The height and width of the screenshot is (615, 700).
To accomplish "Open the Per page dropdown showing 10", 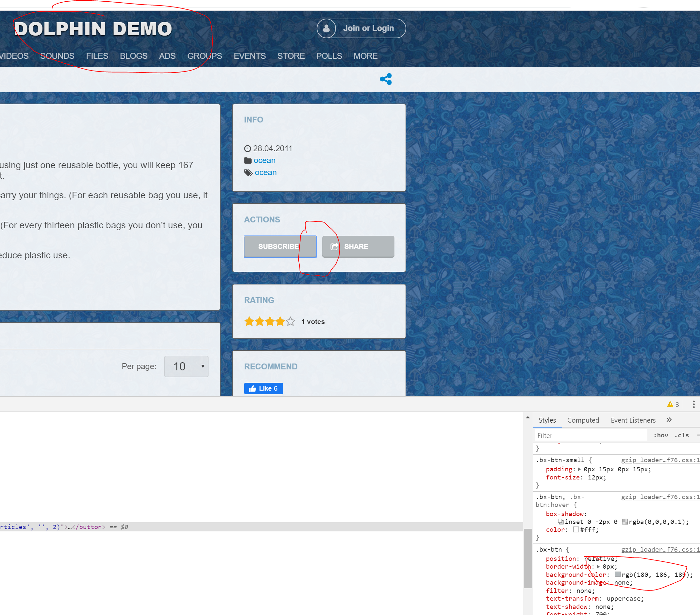I will pyautogui.click(x=186, y=366).
